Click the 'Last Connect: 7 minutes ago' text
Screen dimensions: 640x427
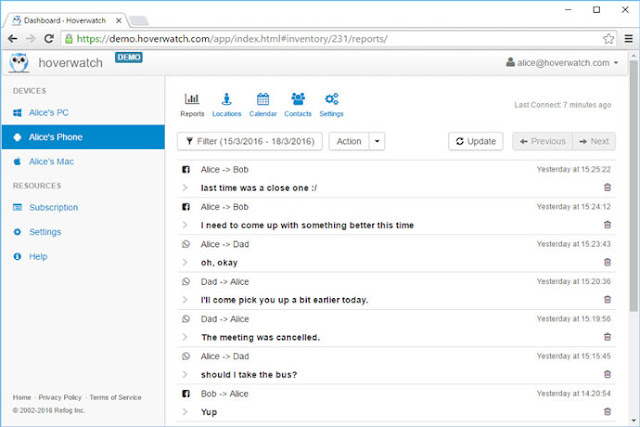[562, 105]
